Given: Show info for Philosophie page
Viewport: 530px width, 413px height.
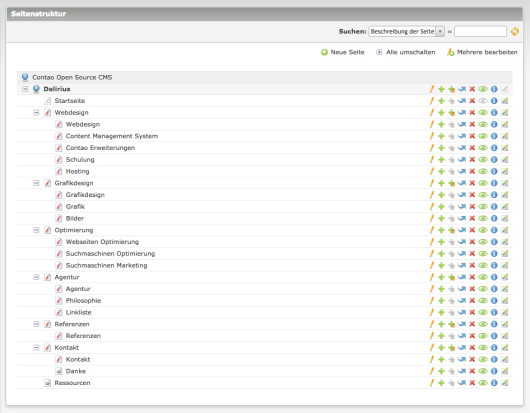Looking at the screenshot, I should pyautogui.click(x=494, y=300).
